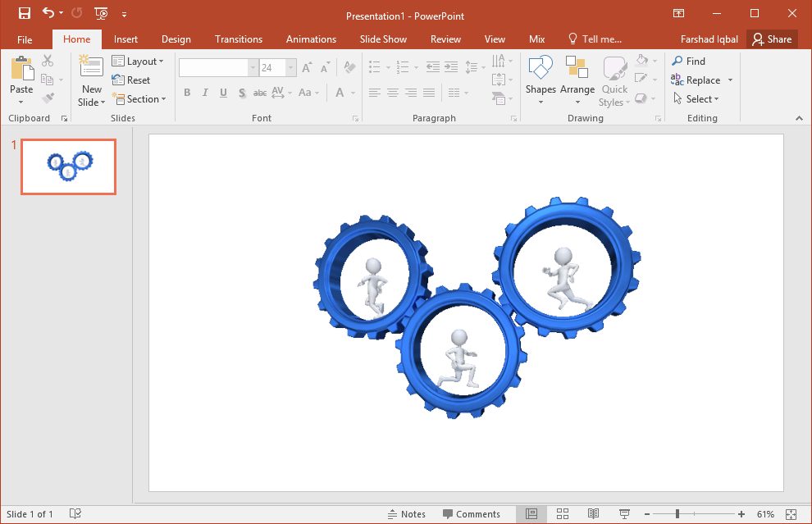Open the Section dropdown menu

point(138,99)
